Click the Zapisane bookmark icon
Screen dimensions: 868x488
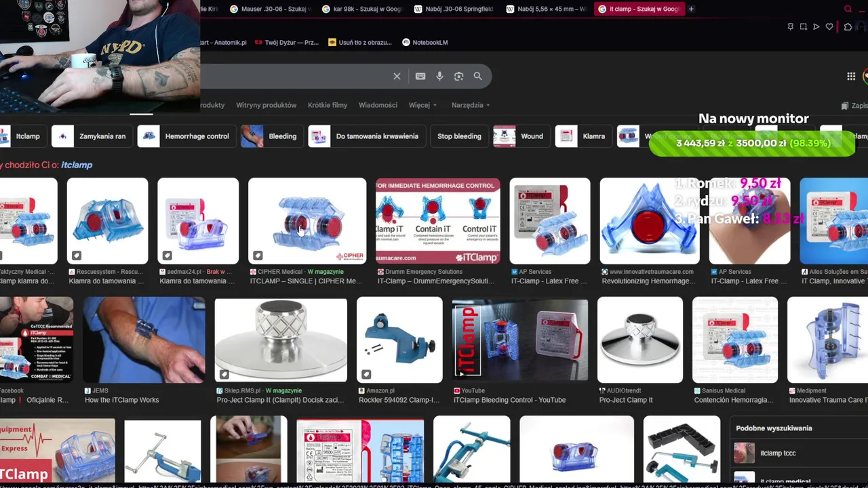click(844, 106)
